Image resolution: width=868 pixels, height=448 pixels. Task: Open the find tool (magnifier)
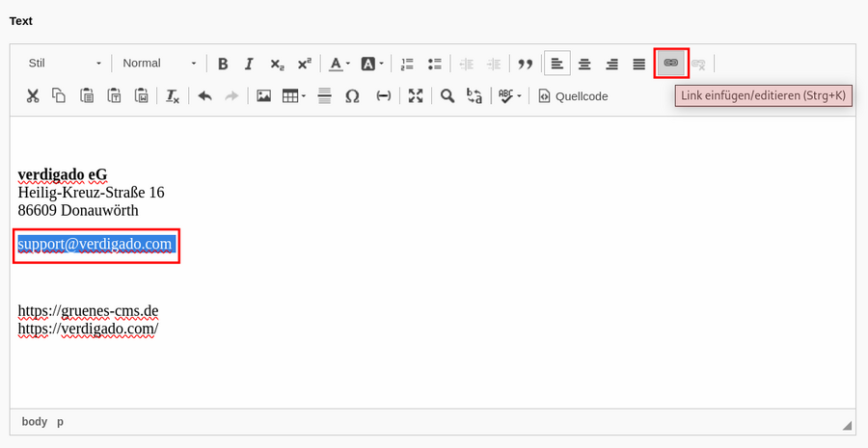(448, 95)
